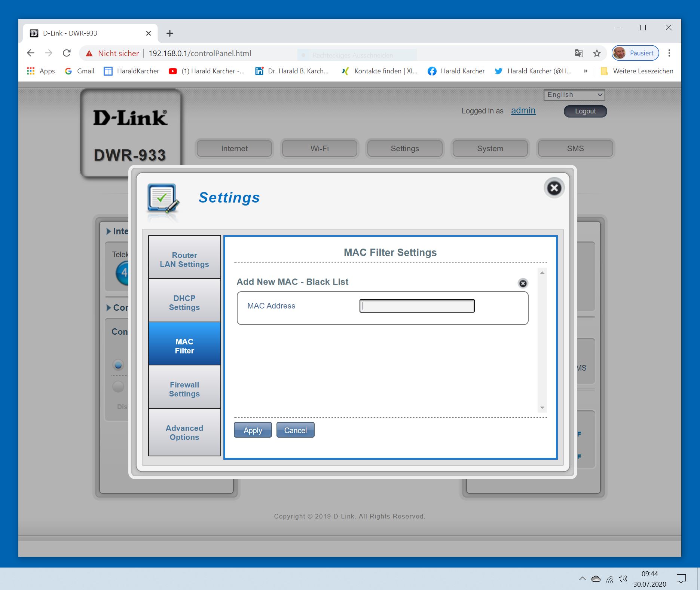Select Advanced Options in sidebar
The width and height of the screenshot is (700, 590).
(184, 432)
